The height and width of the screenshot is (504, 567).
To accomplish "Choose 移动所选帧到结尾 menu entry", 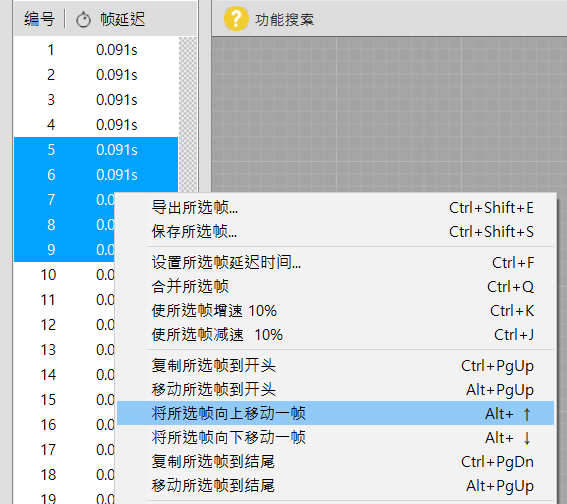I will click(x=335, y=486).
